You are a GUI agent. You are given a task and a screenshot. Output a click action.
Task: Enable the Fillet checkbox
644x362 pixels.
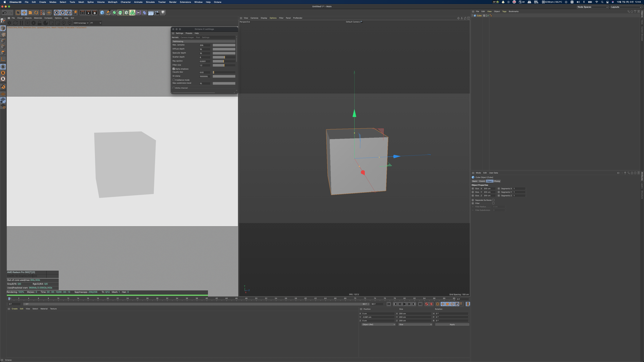[493, 203]
